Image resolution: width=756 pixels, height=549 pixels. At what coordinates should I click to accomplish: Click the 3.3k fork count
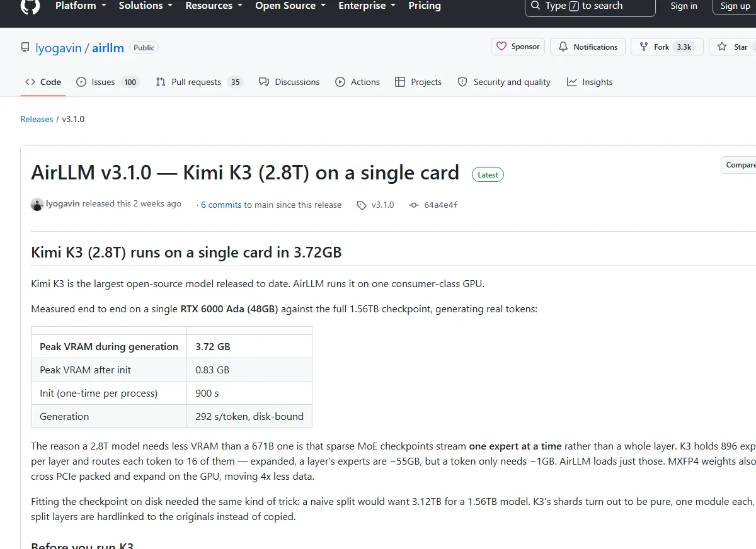[x=684, y=47]
